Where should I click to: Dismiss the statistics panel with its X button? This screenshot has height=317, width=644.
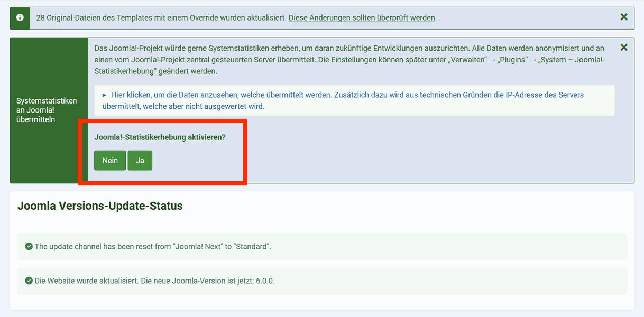click(x=624, y=47)
